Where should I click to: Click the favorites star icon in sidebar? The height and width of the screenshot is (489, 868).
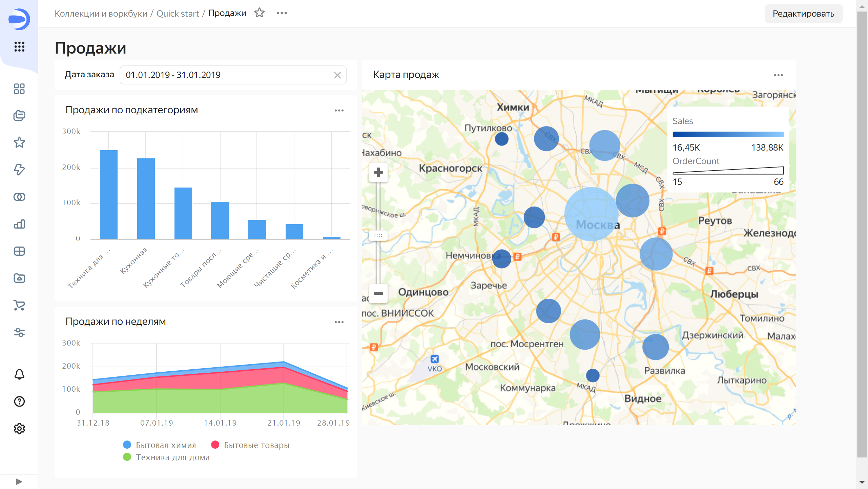[x=19, y=143]
